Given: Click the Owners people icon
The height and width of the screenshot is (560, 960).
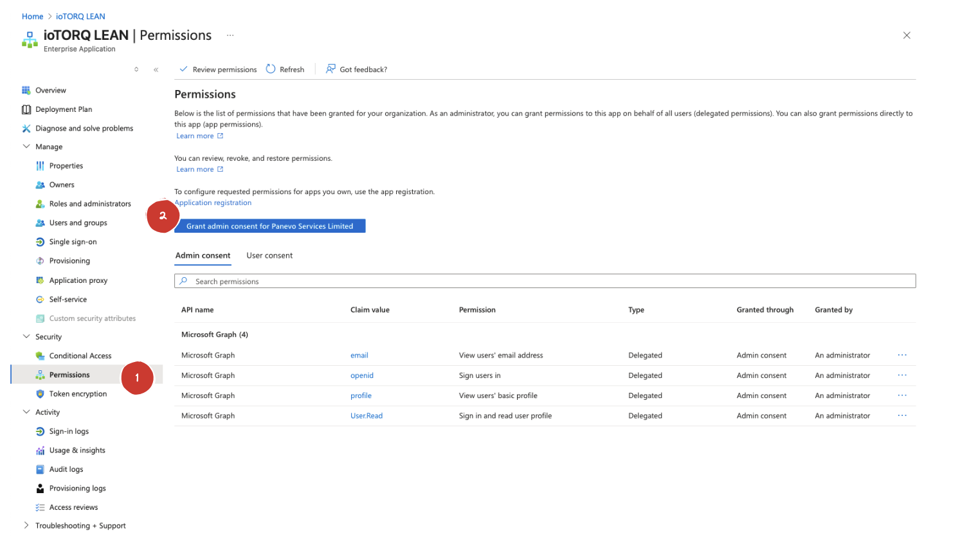Looking at the screenshot, I should point(40,185).
